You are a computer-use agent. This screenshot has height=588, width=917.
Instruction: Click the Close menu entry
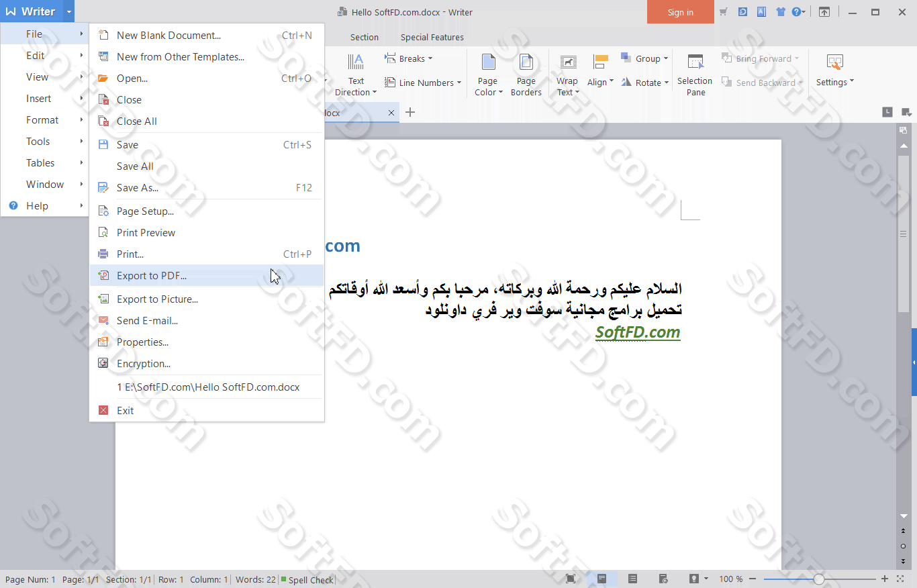[x=207, y=100]
